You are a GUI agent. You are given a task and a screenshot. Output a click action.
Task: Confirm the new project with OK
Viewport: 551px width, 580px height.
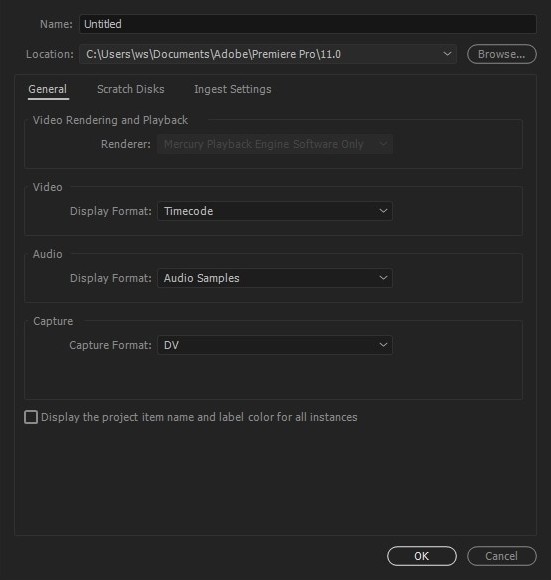tap(422, 556)
